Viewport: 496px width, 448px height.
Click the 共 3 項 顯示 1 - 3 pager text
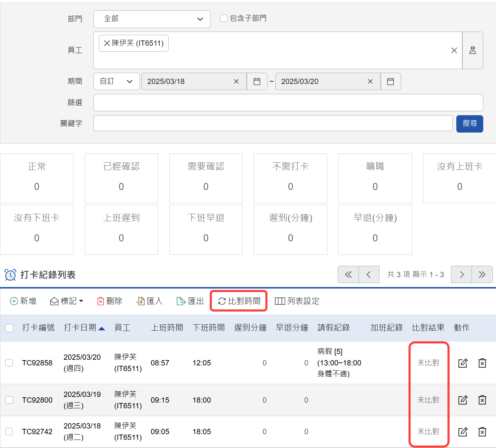[x=415, y=275]
